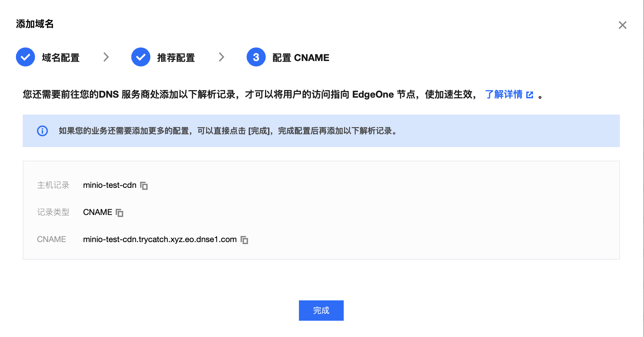
Task: Click the 完成 button to finish
Action: point(321,310)
